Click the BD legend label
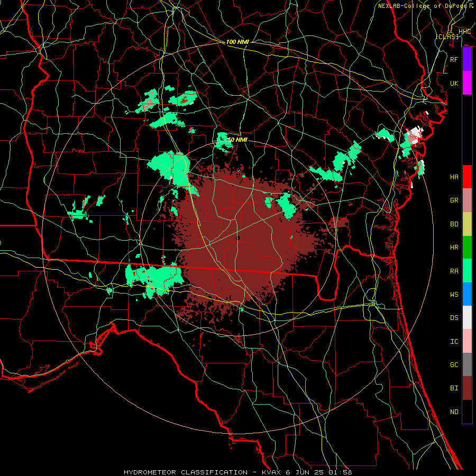 click(x=454, y=224)
